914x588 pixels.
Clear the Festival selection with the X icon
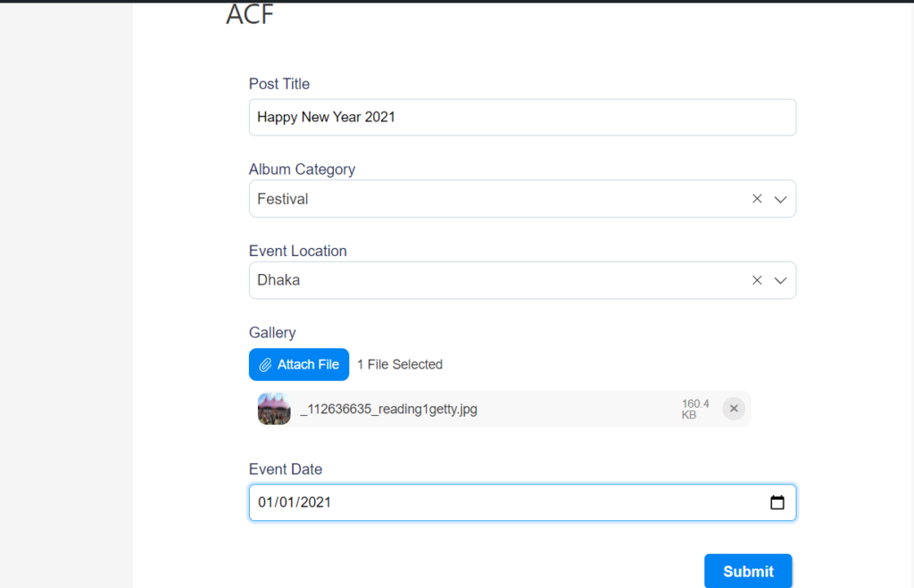(757, 198)
